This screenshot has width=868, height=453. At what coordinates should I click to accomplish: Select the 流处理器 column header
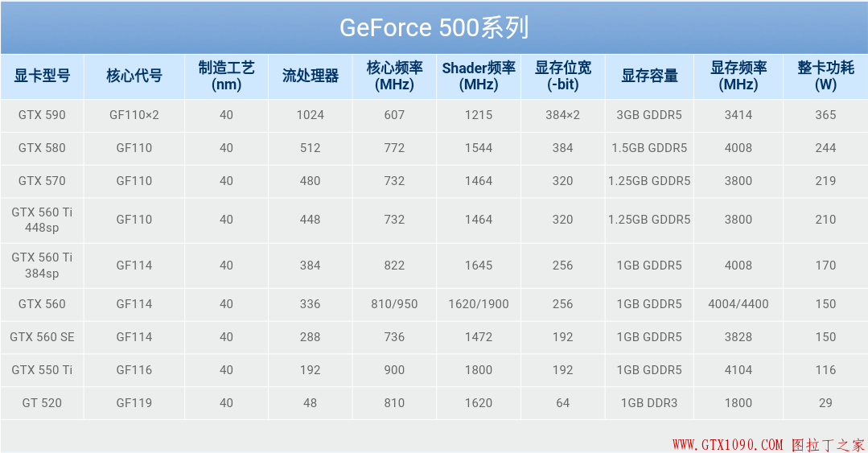pos(310,76)
